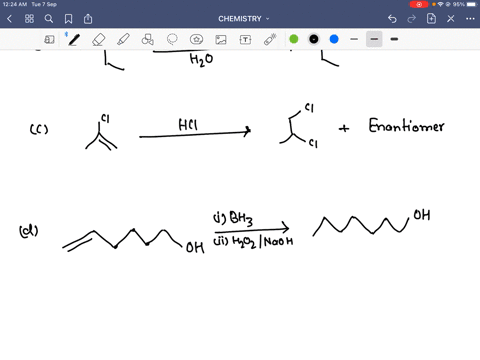Screen dimensions: 480x360
Task: Open the search tool
Action: pos(49,19)
